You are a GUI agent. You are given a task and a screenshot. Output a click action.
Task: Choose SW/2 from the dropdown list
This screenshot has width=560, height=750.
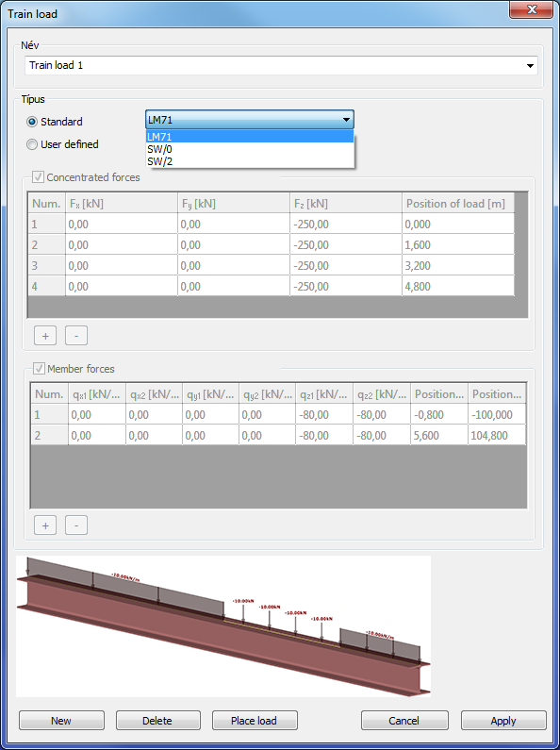click(x=250, y=161)
